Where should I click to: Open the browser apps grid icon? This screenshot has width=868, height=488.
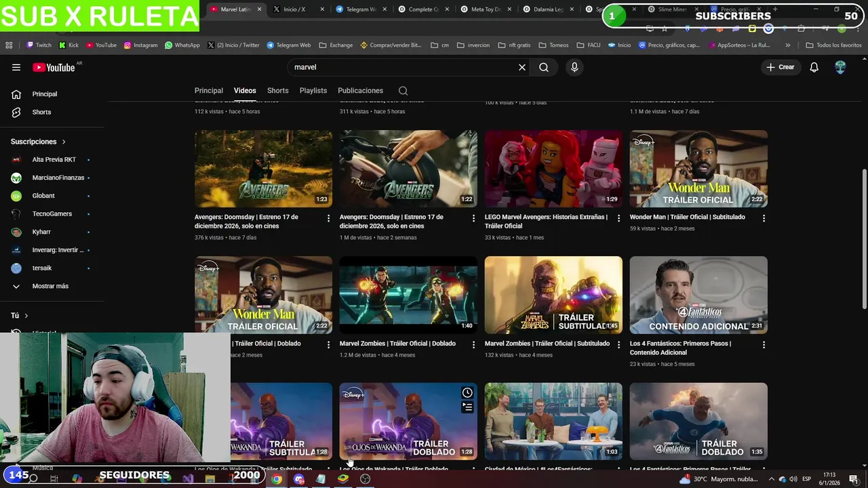9,45
